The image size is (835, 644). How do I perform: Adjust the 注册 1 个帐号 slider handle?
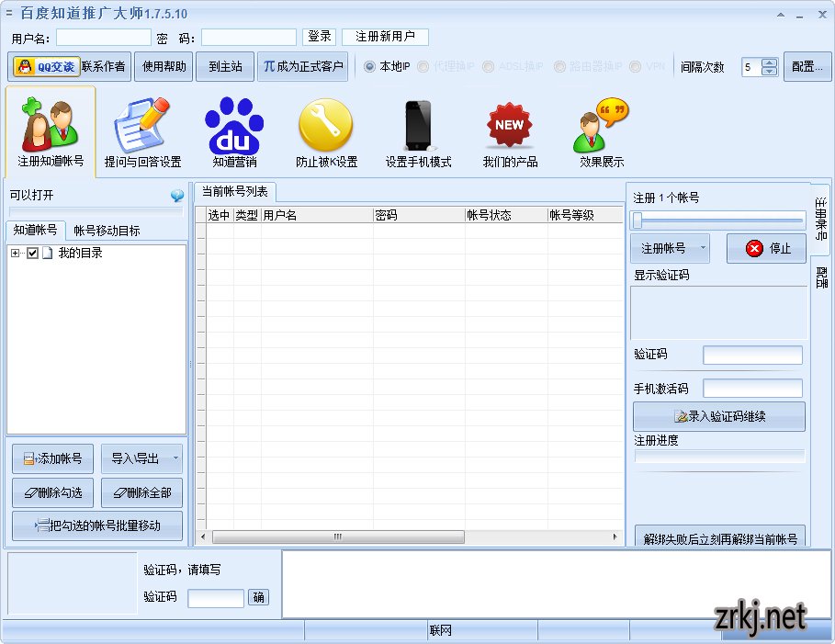click(638, 220)
